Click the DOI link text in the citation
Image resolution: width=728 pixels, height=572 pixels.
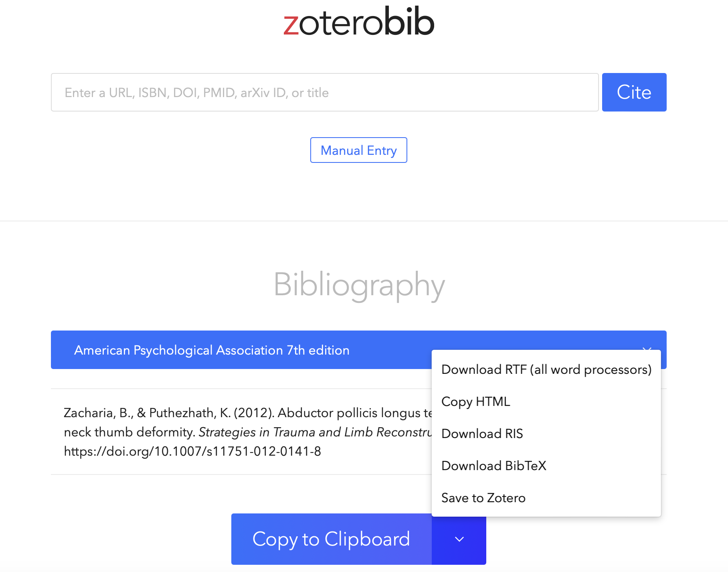[192, 451]
